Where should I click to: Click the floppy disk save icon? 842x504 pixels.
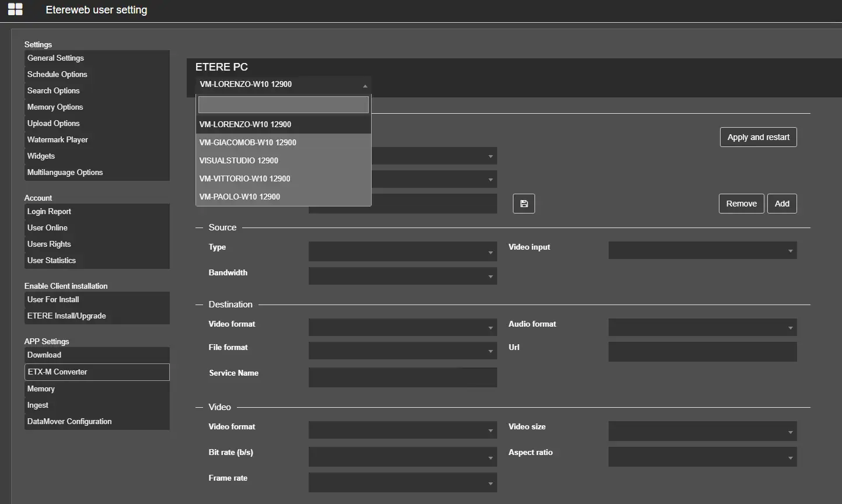tap(523, 204)
